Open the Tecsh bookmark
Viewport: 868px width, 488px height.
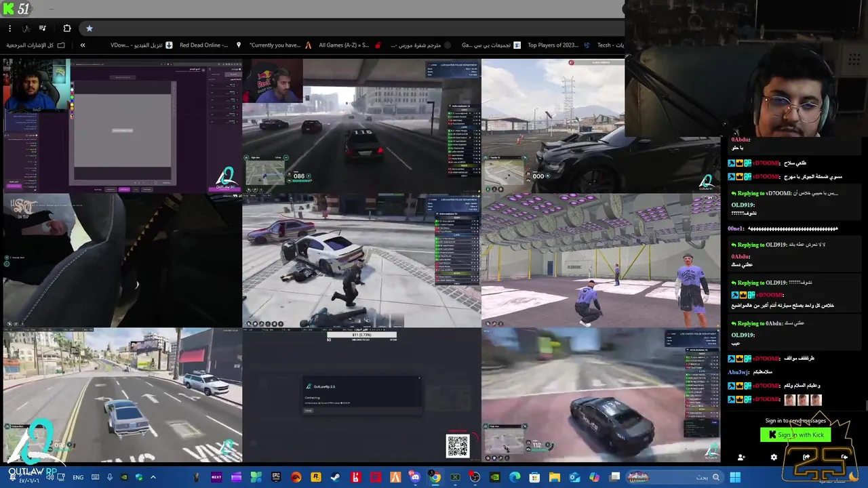(x=610, y=45)
